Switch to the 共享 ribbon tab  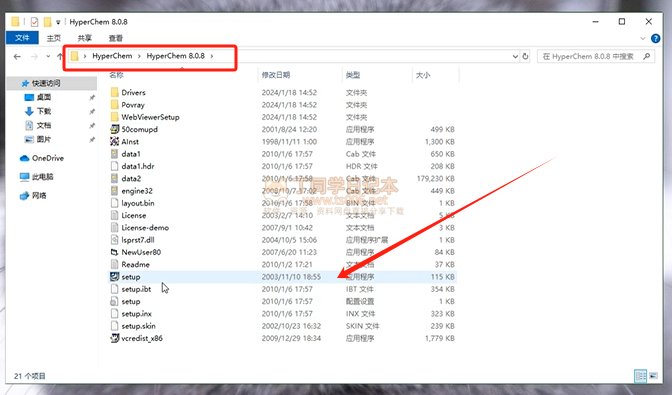pyautogui.click(x=85, y=38)
